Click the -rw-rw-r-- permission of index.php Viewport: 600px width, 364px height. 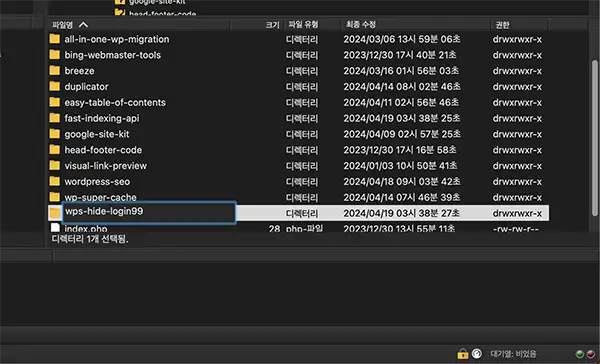[x=517, y=229]
